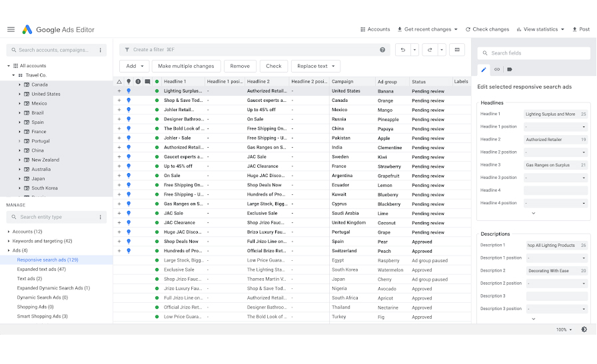
Task: Select the pencil edit tab icon
Action: (484, 70)
